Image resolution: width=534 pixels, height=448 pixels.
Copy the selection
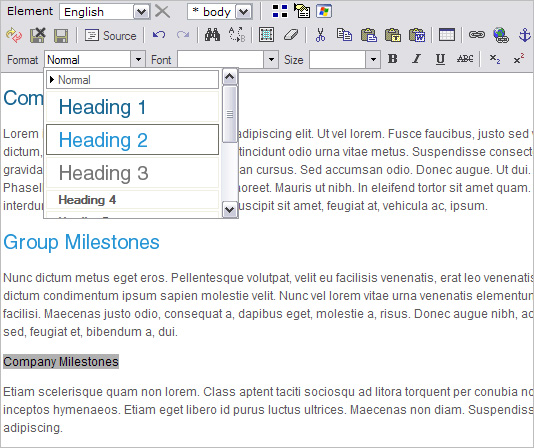pyautogui.click(x=344, y=35)
